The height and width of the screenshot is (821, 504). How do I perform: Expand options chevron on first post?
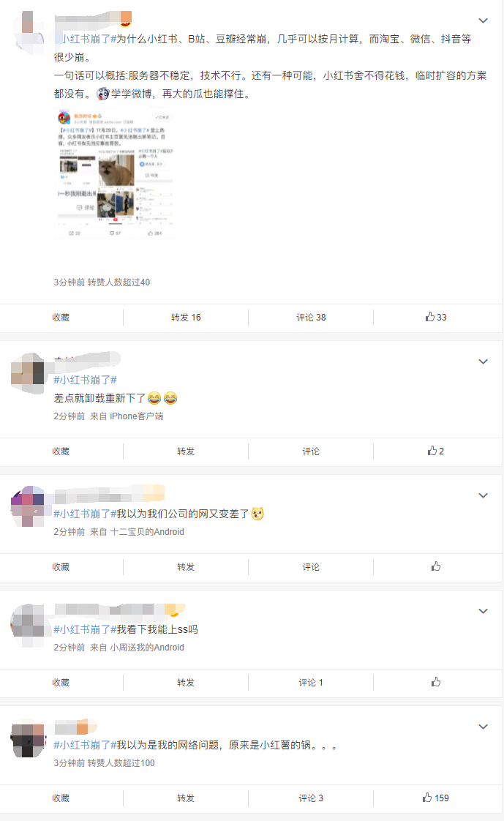click(x=483, y=20)
